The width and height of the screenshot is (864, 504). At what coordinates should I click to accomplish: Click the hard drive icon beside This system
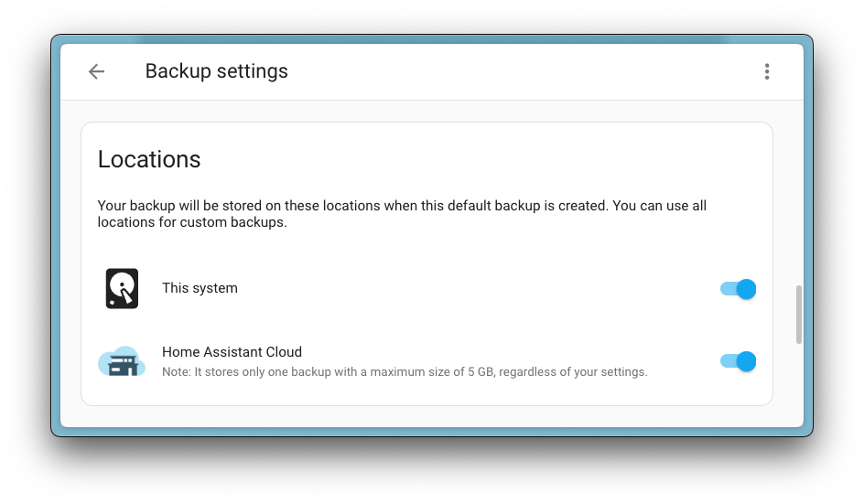point(122,288)
